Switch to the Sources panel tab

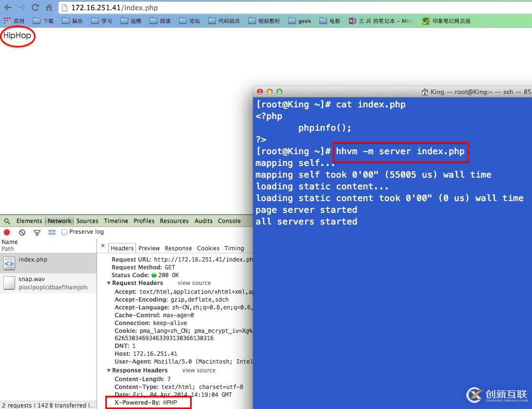(87, 221)
